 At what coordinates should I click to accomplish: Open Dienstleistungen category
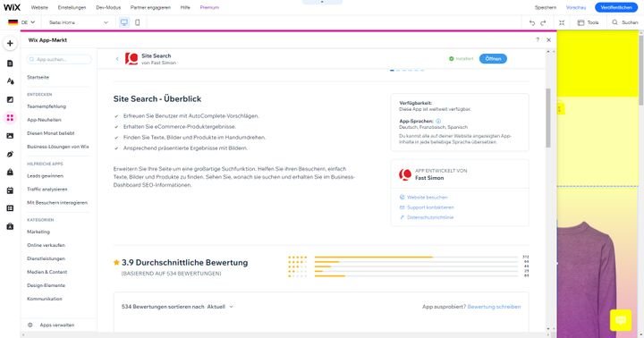(x=46, y=258)
